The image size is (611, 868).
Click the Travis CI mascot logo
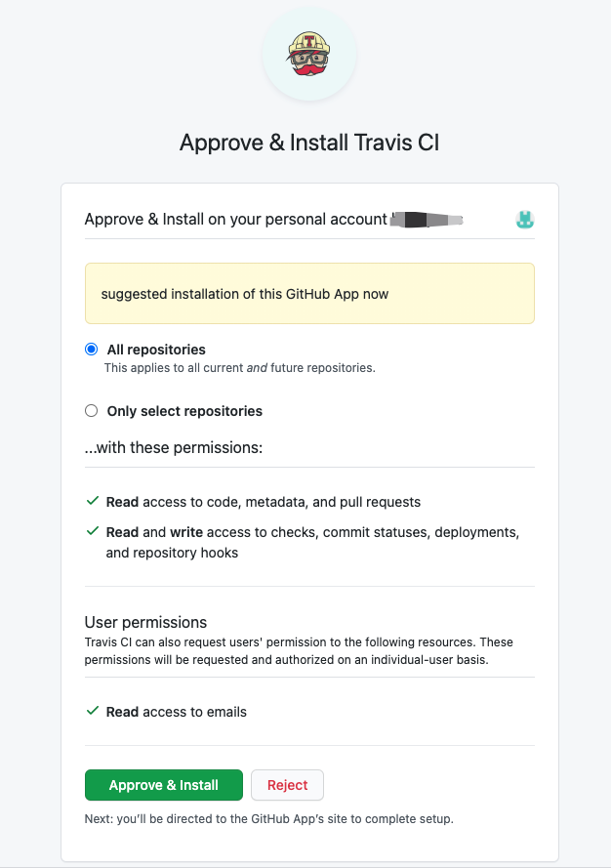click(x=308, y=55)
